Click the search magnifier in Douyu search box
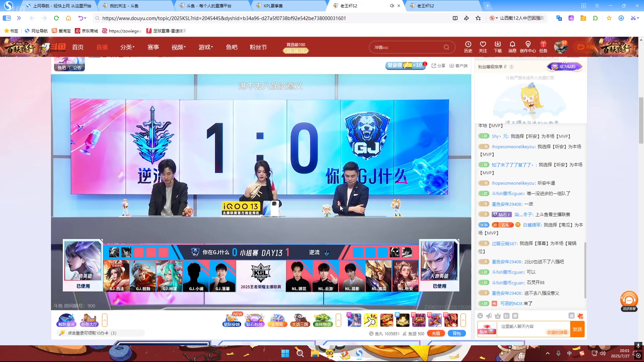Viewport: 644px width, 362px height. [446, 47]
